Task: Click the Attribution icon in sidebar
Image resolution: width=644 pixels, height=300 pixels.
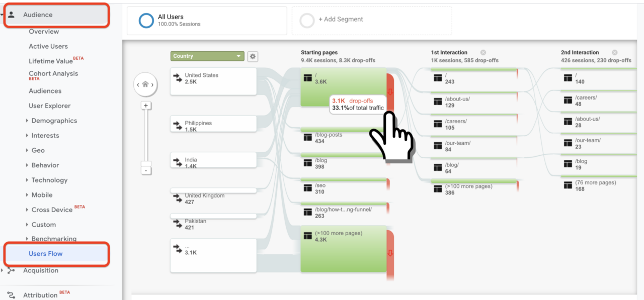Action: click(x=11, y=295)
